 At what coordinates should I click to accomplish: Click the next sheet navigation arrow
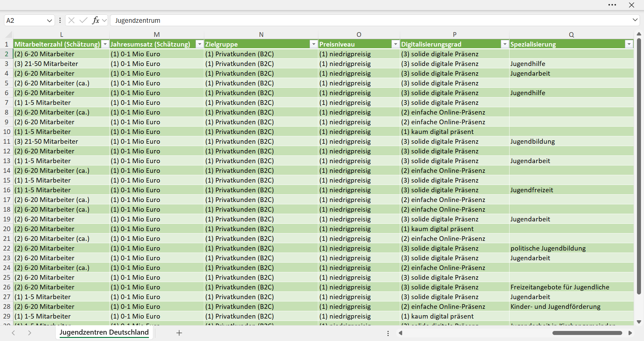(30, 333)
